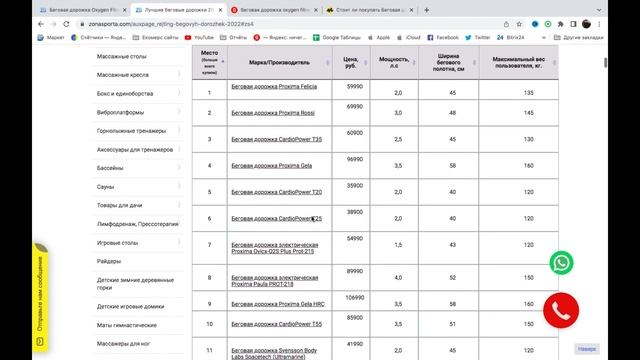Open the Отчёты bookmark folder

[x=233, y=38]
